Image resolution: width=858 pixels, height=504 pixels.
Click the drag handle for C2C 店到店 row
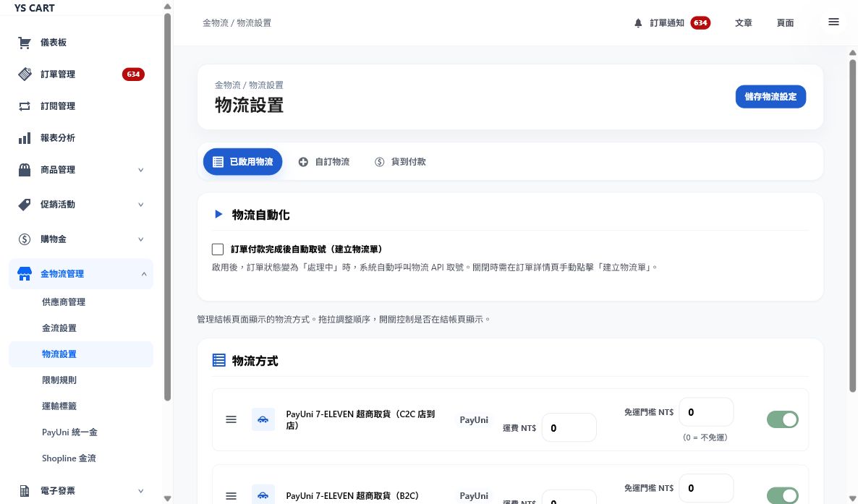coord(231,419)
